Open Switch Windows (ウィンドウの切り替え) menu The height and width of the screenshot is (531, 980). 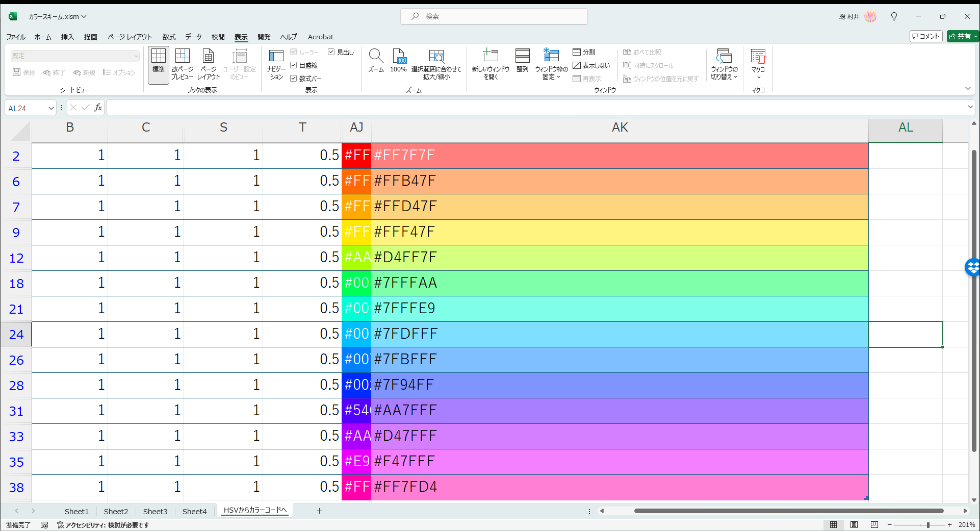724,64
